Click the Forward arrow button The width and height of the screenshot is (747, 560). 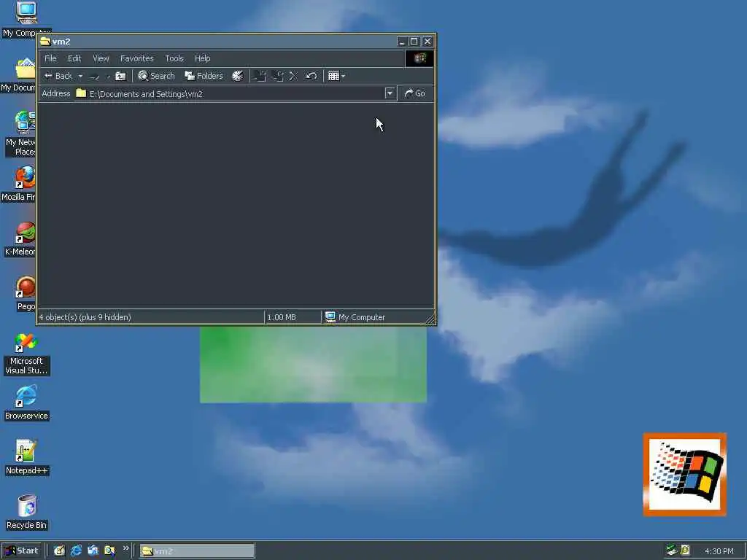coord(95,76)
